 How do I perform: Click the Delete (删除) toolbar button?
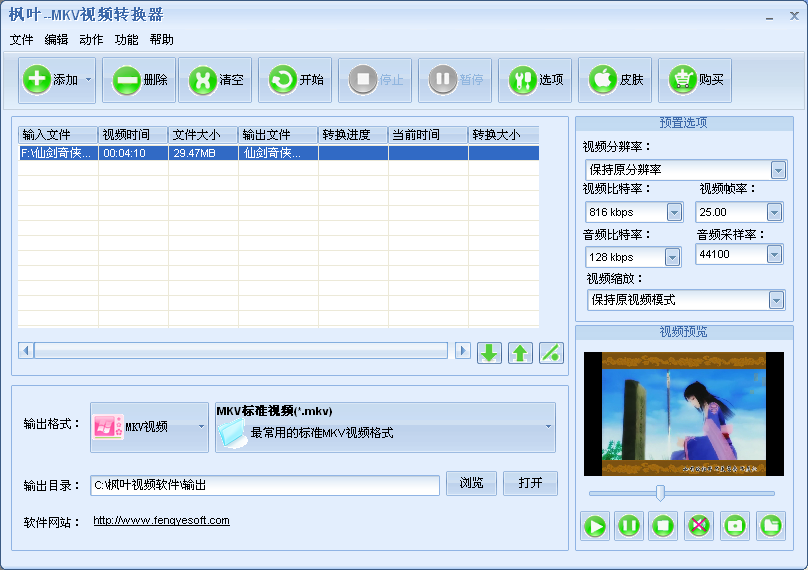[141, 80]
